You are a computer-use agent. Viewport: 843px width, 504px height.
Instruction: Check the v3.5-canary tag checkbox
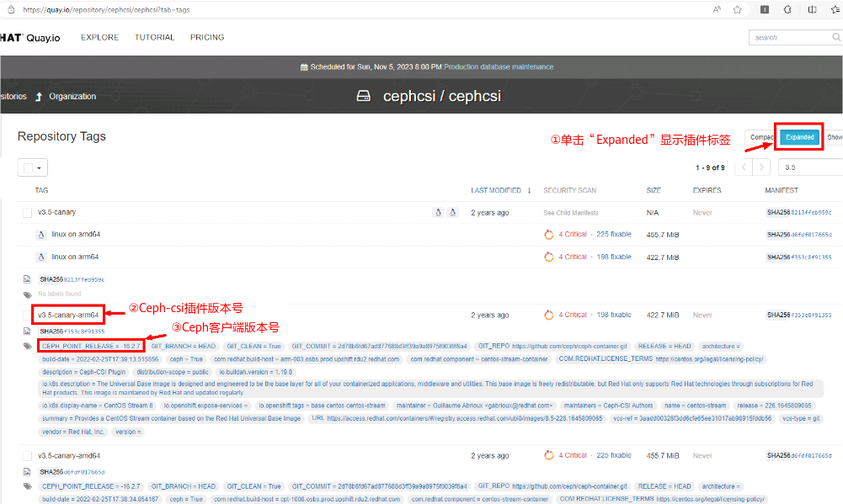[27, 214]
